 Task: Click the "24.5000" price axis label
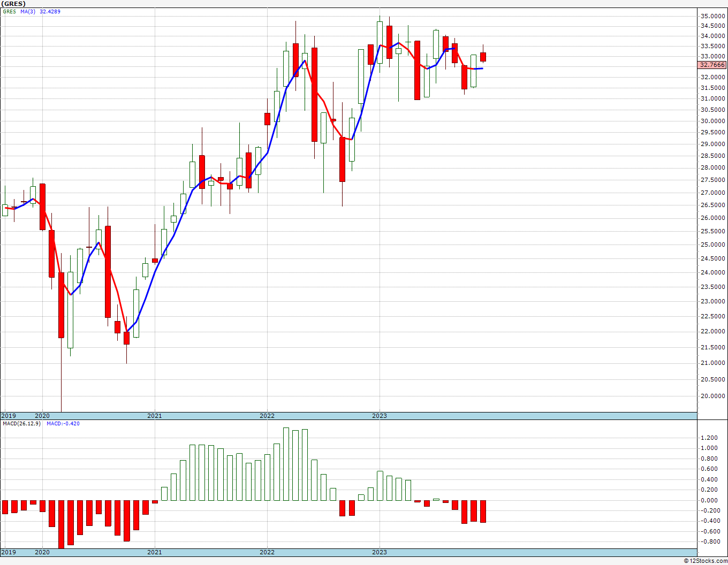click(713, 259)
